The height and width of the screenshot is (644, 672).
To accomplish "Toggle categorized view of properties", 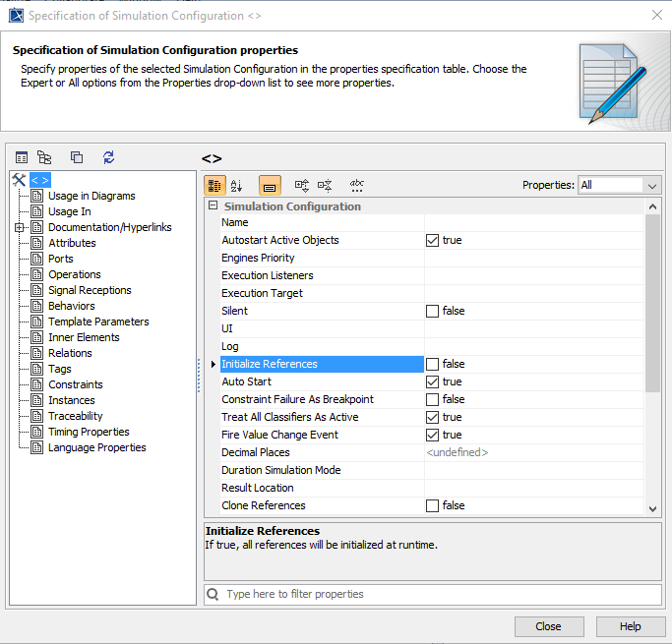I will click(214, 185).
